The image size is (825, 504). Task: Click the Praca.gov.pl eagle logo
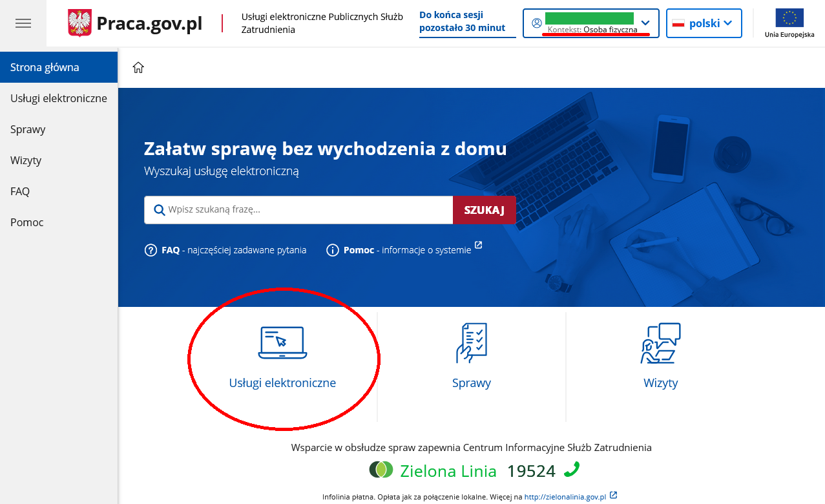tap(79, 23)
